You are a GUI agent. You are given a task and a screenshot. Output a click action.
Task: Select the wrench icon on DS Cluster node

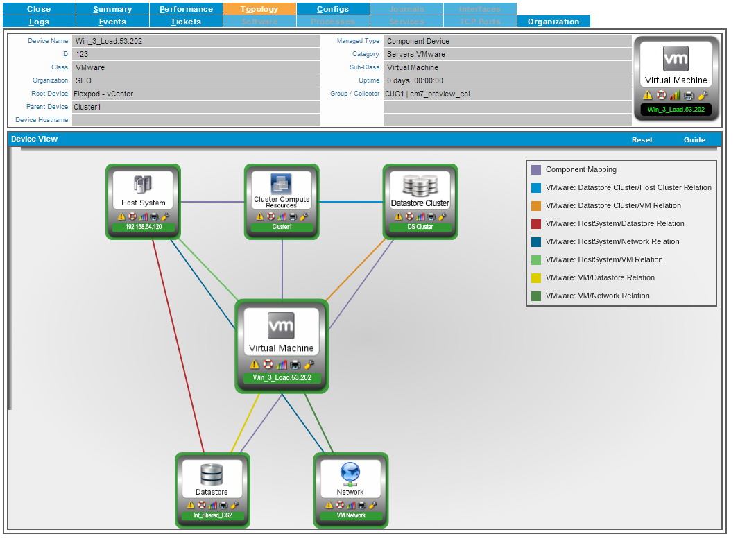pyautogui.click(x=442, y=216)
